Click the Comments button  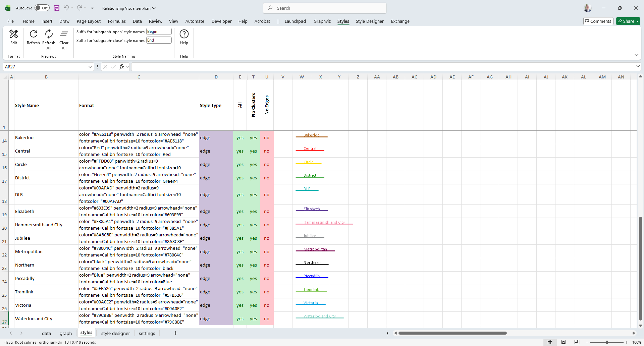(x=598, y=21)
